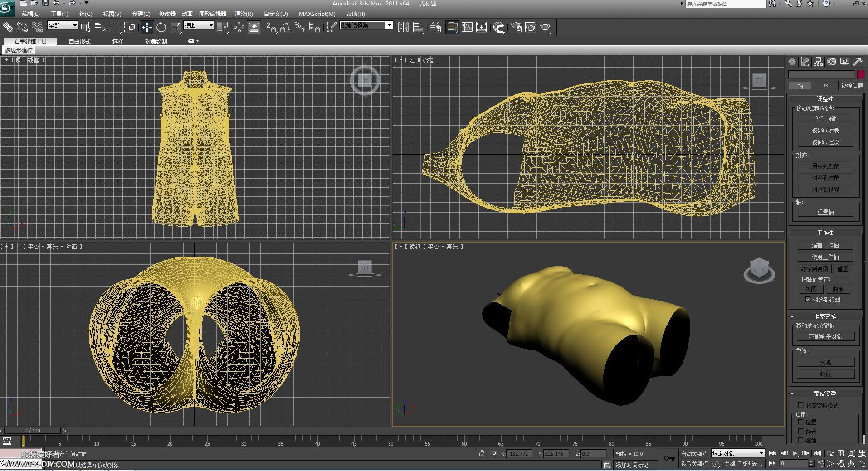Activate the Select and Scale tool
The width and height of the screenshot is (868, 471).
(176, 27)
